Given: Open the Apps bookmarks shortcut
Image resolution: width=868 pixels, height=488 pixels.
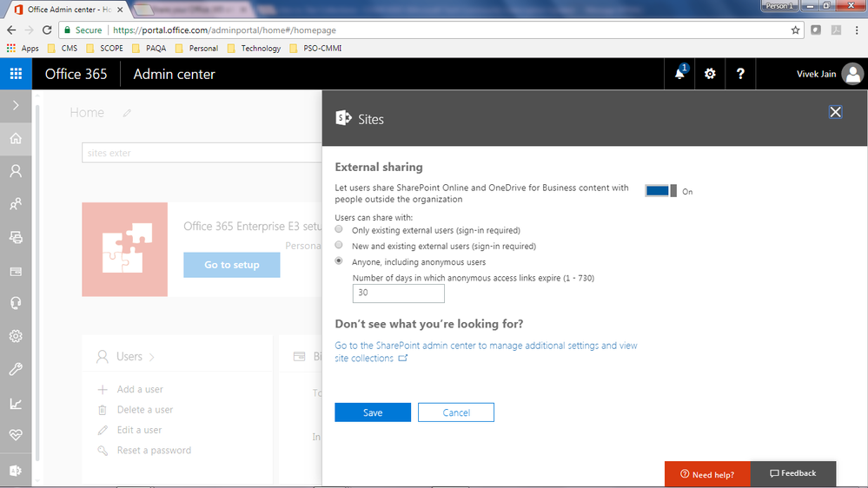Looking at the screenshot, I should click(x=23, y=48).
